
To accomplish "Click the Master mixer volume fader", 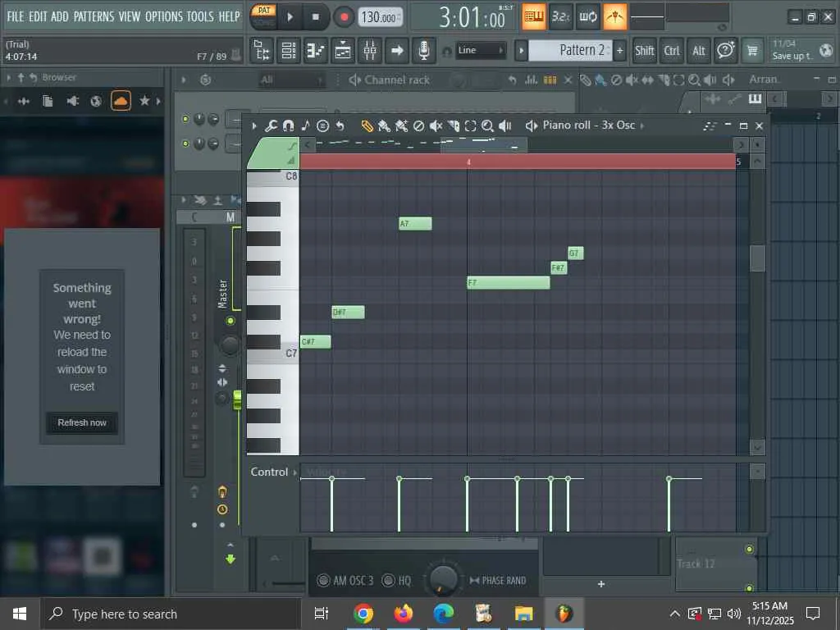I will click(x=237, y=399).
